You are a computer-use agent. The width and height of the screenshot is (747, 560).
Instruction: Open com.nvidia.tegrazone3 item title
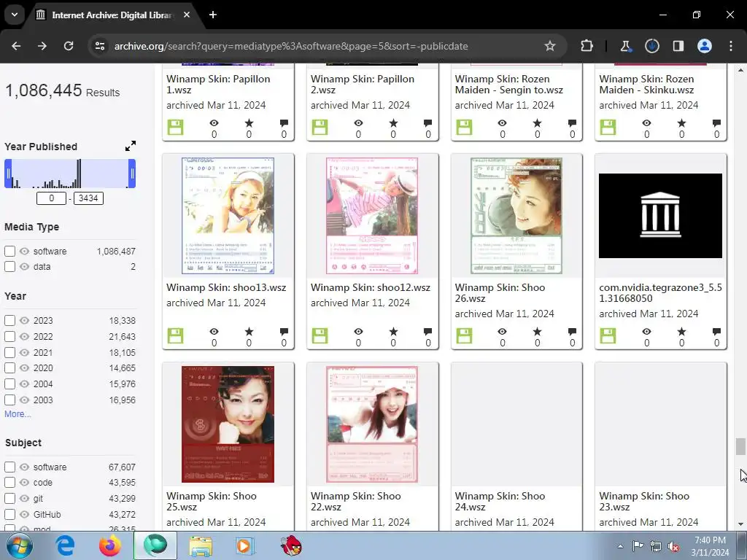tap(660, 293)
